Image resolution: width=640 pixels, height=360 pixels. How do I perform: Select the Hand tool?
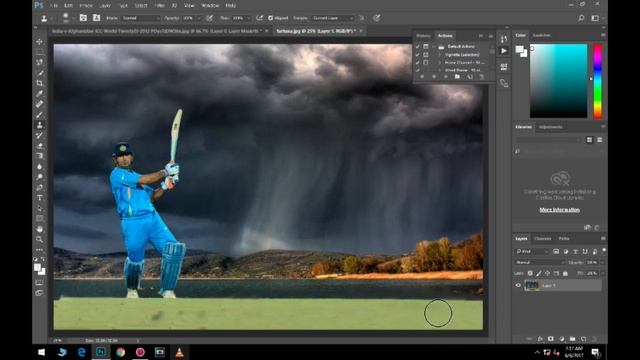pyautogui.click(x=40, y=229)
